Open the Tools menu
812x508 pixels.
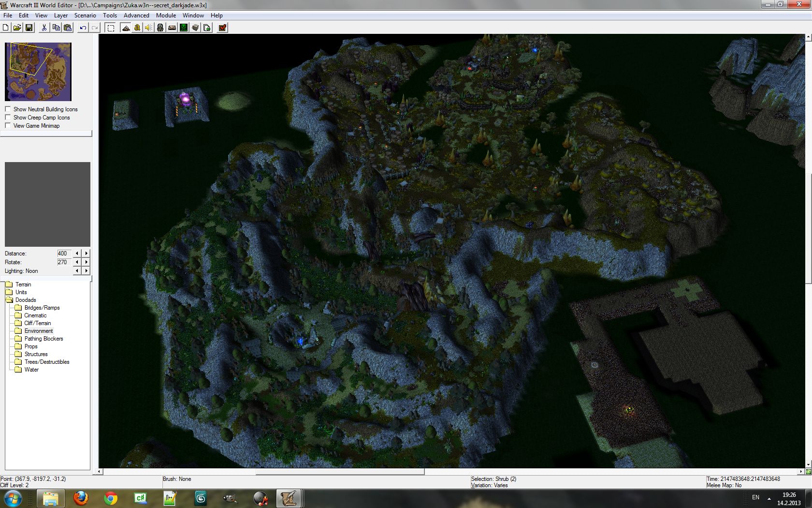point(110,15)
